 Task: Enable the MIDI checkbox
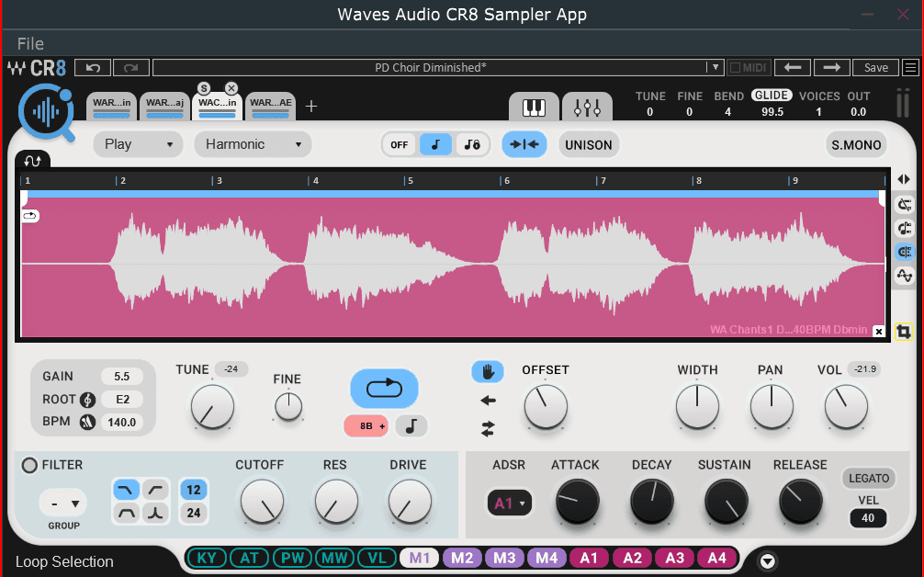click(735, 67)
